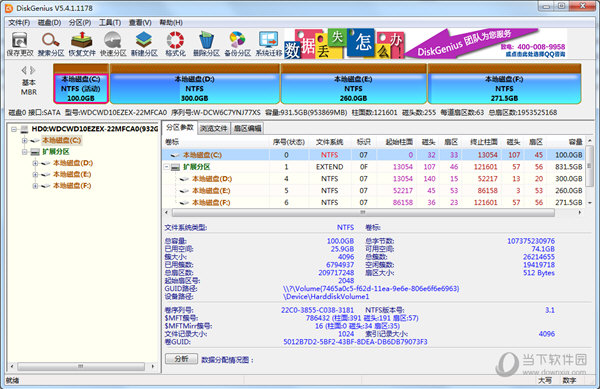The width and height of the screenshot is (600, 389).
Task: Click the 容量 column header
Action: pyautogui.click(x=566, y=142)
